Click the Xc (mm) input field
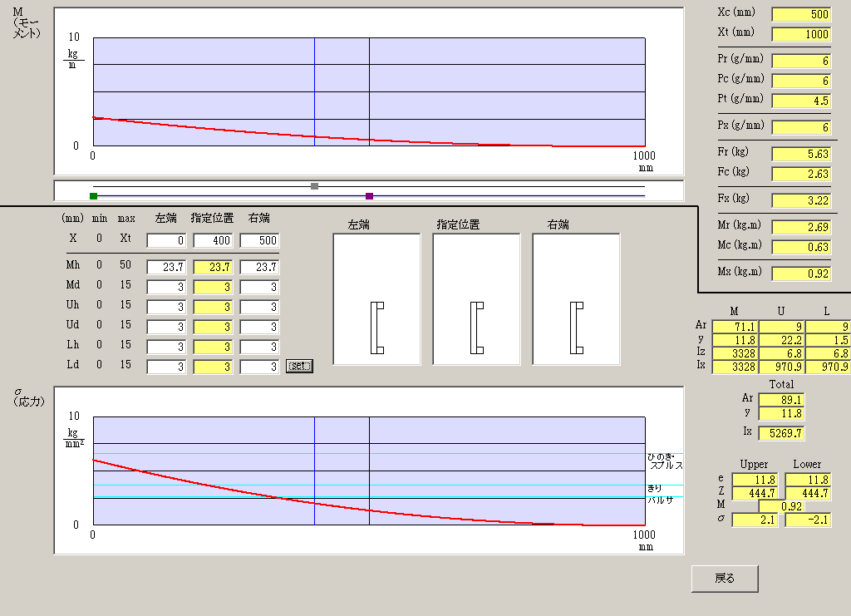This screenshot has width=851, height=616. (801, 15)
